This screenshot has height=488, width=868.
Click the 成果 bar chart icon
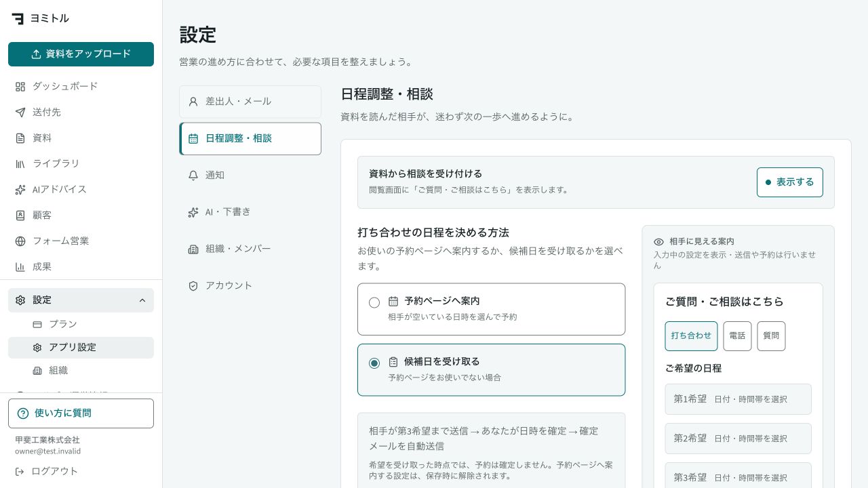point(20,267)
